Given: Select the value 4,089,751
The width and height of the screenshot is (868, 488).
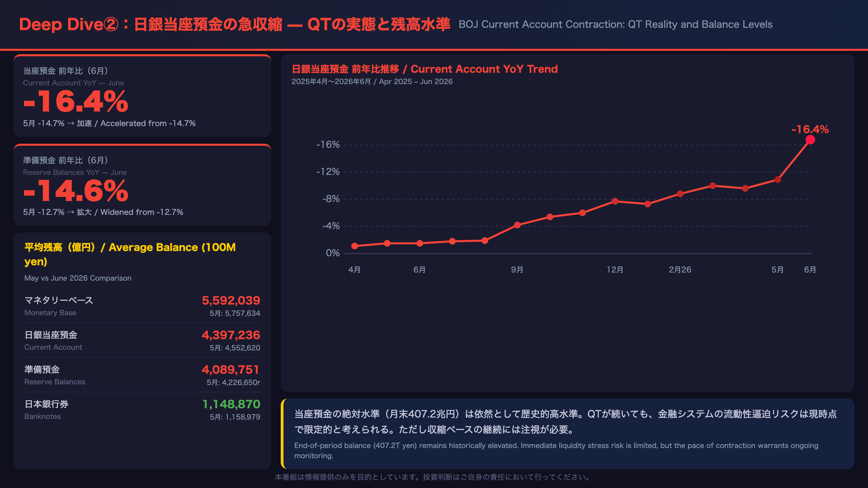Looking at the screenshot, I should 231,370.
